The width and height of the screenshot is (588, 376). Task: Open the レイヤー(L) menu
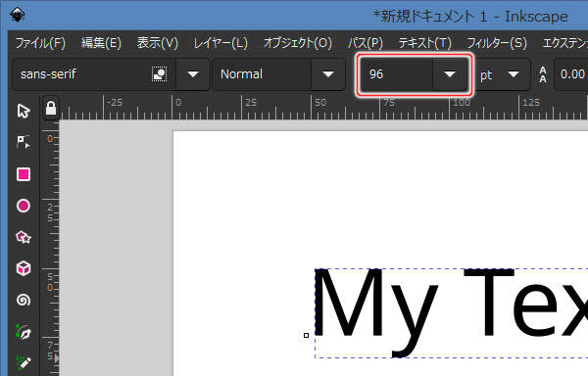pos(220,43)
